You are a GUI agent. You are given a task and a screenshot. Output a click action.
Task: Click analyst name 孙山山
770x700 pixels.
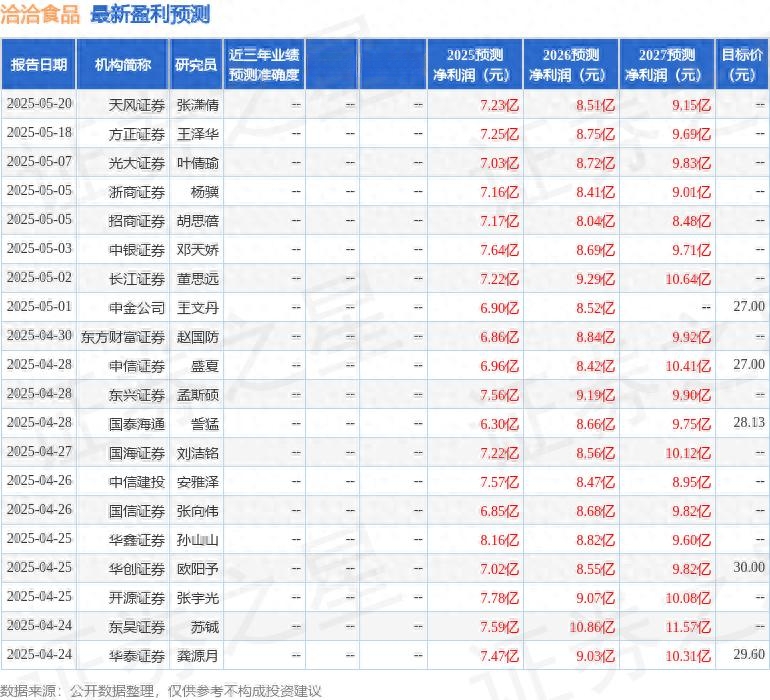pyautogui.click(x=197, y=540)
